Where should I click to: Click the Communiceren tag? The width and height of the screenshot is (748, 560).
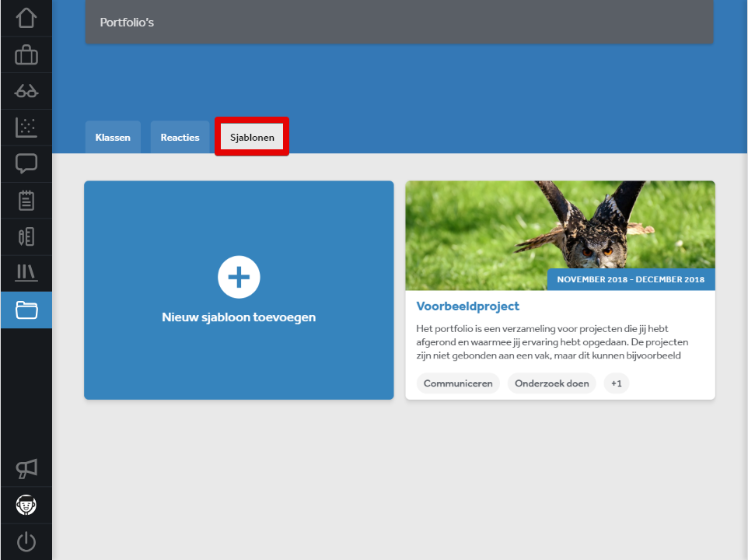click(458, 383)
